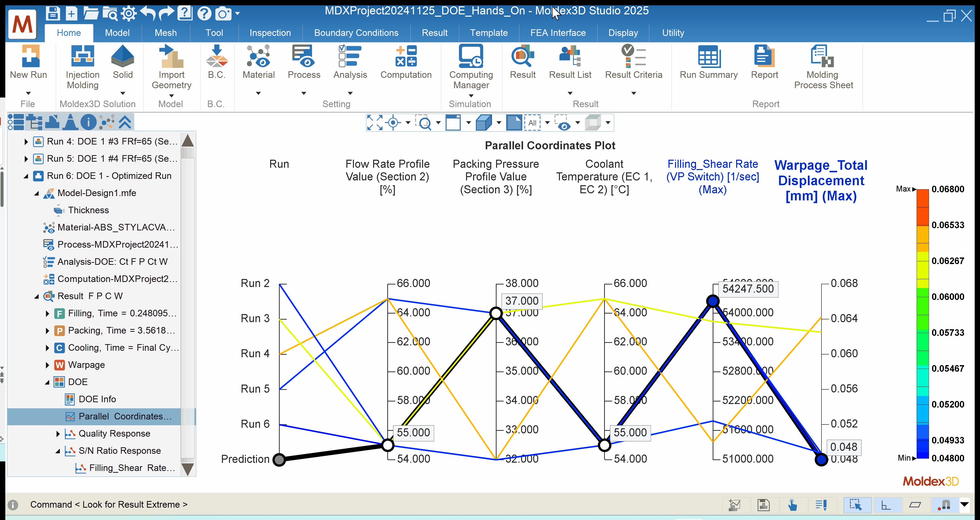
Task: Open dropdown arrow under Result Criteria
Action: pos(633,93)
